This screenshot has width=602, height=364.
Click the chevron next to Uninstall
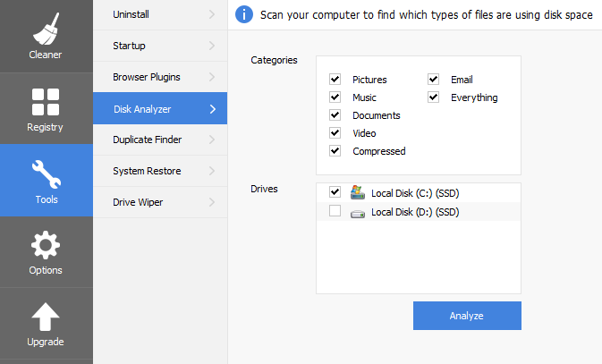[x=212, y=14]
